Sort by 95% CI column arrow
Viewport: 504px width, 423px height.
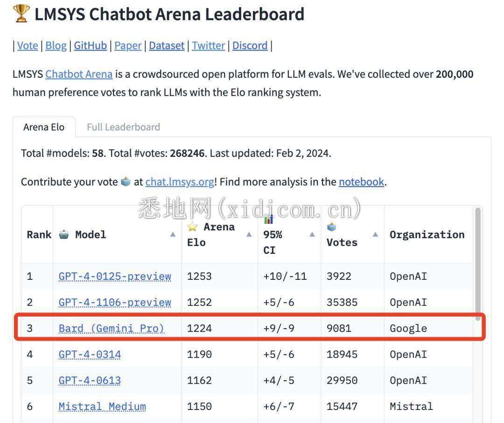point(312,235)
